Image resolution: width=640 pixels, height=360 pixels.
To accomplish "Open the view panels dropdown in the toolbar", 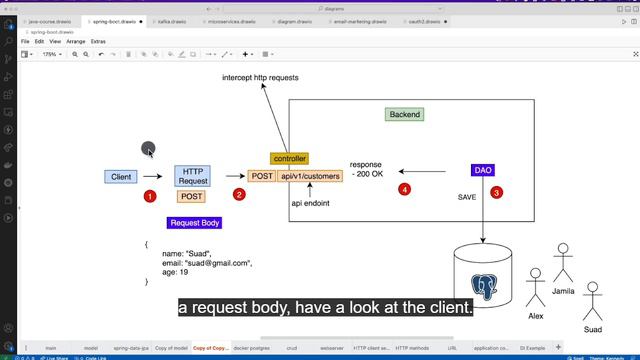I will pyautogui.click(x=27, y=54).
